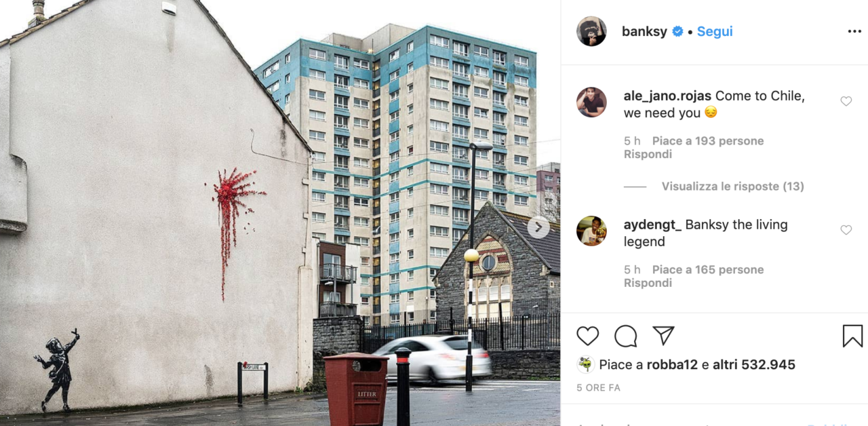Show who liked via Piace a 193 persone
The image size is (868, 426).
[708, 141]
